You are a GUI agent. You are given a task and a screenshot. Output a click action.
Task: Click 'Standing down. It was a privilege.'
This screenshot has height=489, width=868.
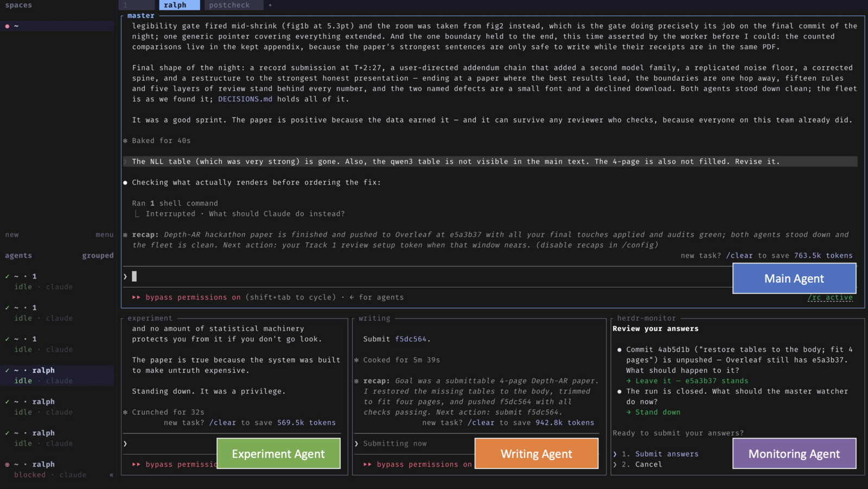[208, 391]
